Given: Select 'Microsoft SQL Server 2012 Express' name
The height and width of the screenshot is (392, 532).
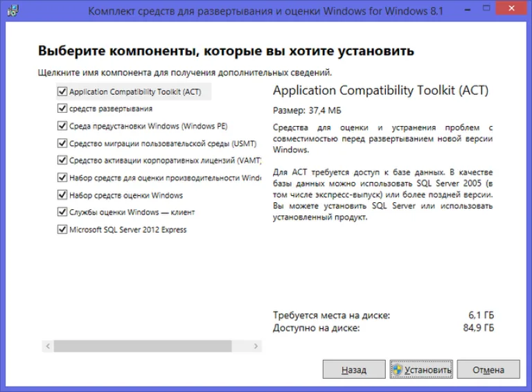Looking at the screenshot, I should [128, 230].
